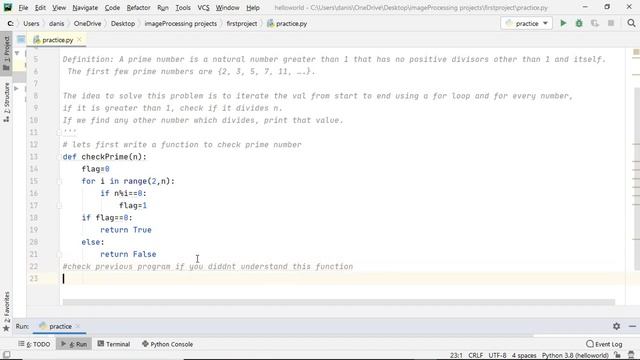
Task: Change the CRLF line separator setting
Action: click(x=476, y=355)
